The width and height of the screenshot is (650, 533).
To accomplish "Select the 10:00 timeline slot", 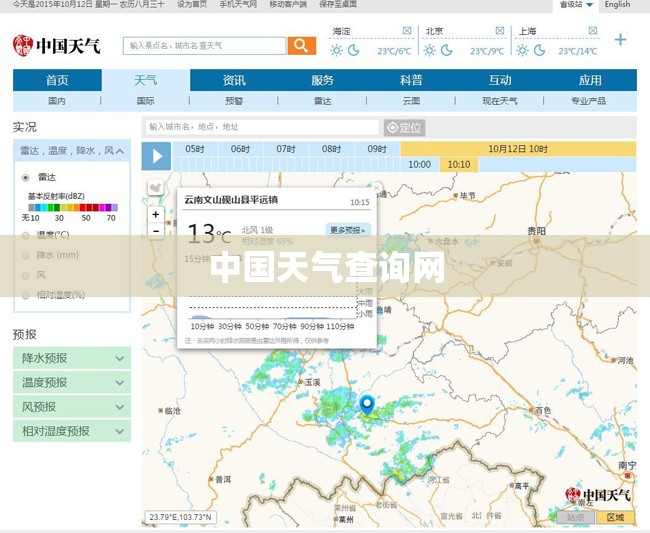I will pyautogui.click(x=420, y=165).
